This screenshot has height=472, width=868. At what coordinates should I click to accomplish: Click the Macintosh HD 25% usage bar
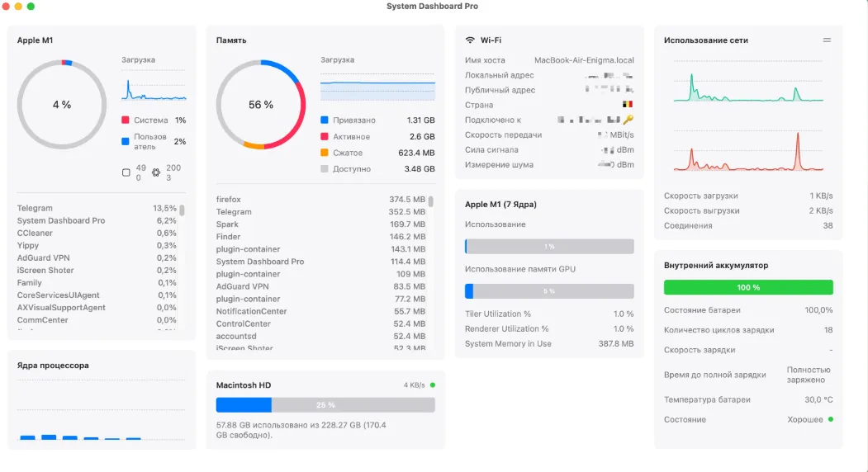point(325,405)
